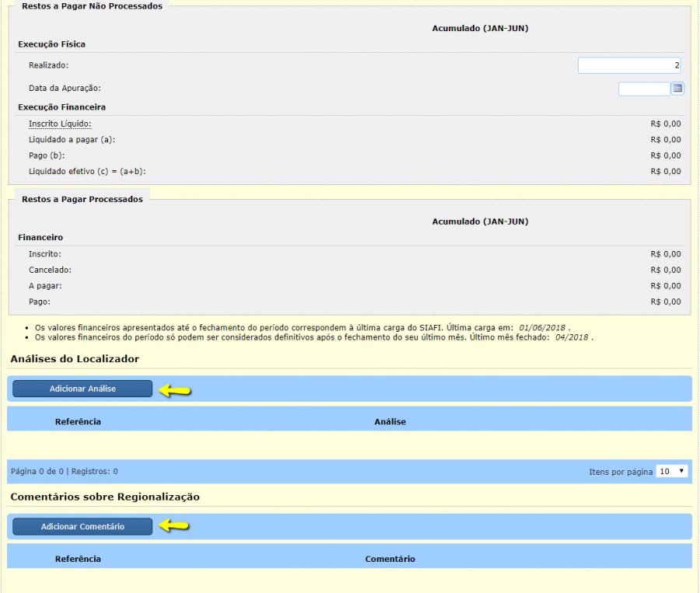
Task: Click the Liquidado a pagar (a) value
Action: pyautogui.click(x=666, y=140)
